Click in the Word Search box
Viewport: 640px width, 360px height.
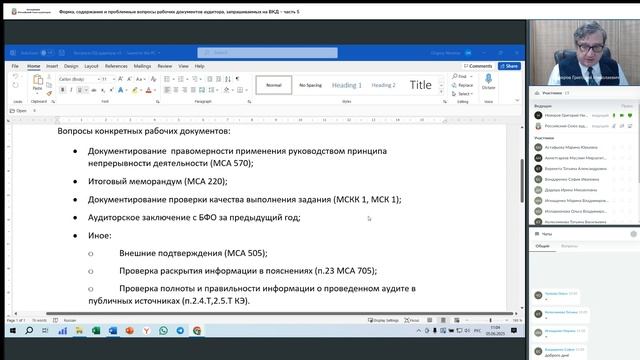[267, 53]
